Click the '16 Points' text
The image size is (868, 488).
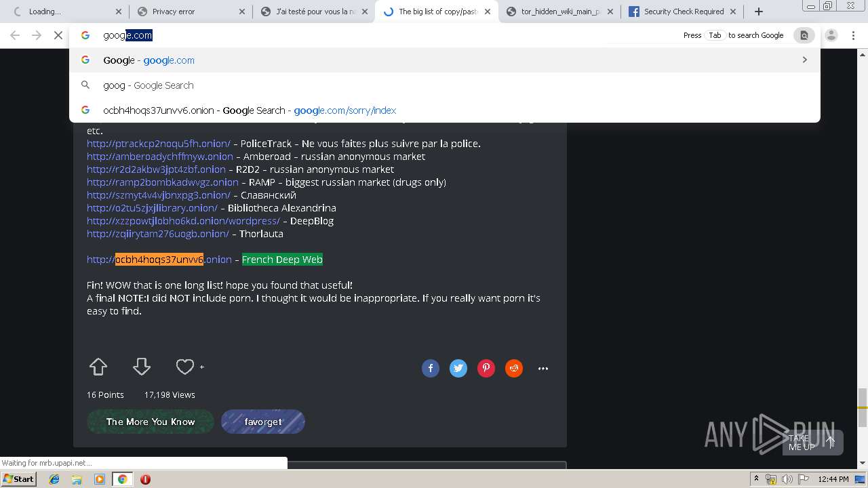tap(105, 394)
